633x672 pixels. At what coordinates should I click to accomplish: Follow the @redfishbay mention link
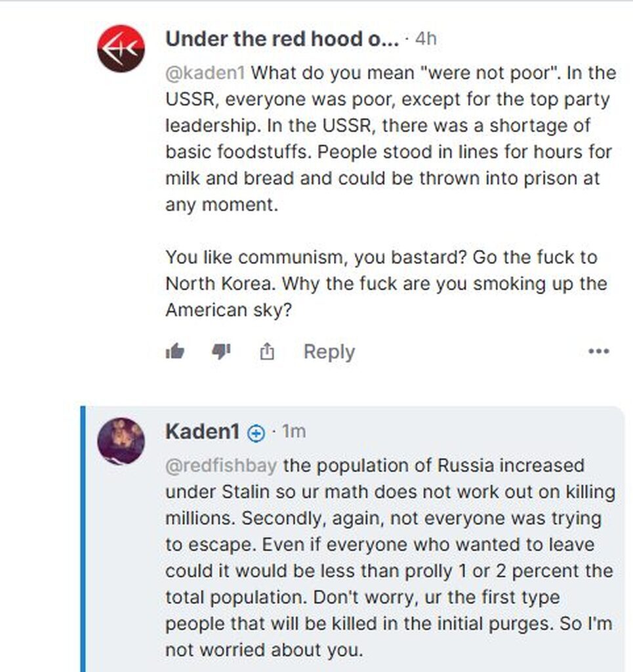222,466
